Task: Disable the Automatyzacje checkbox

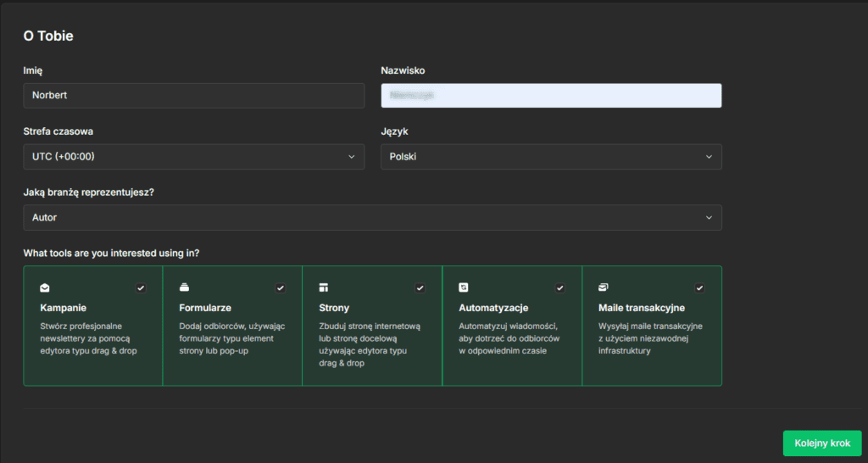Action: point(559,288)
